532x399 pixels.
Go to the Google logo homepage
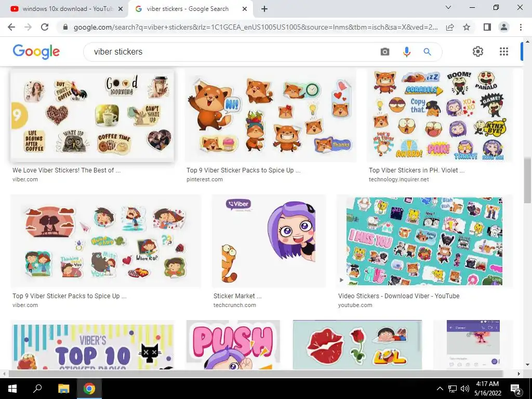[x=36, y=52]
